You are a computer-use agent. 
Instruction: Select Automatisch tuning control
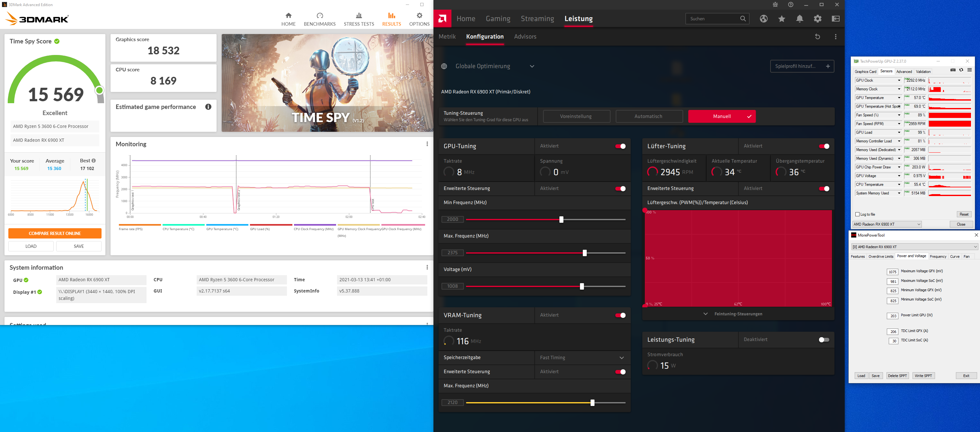tap(649, 116)
